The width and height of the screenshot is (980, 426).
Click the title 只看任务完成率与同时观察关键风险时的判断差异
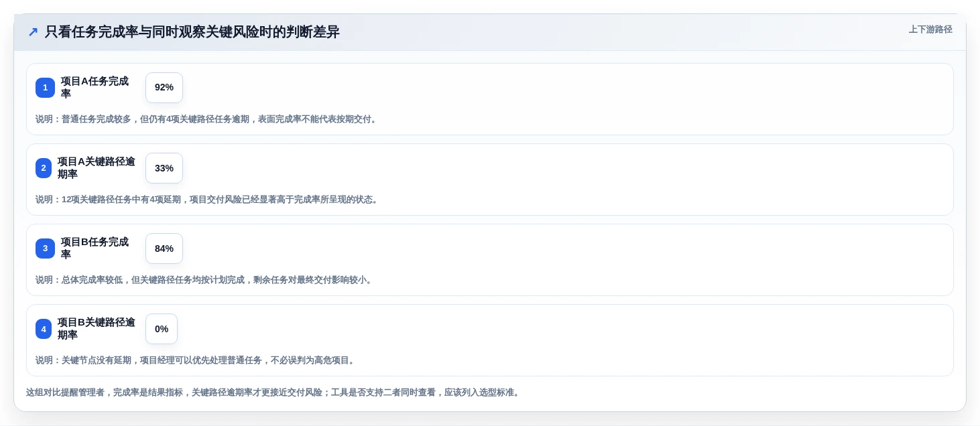pyautogui.click(x=192, y=32)
